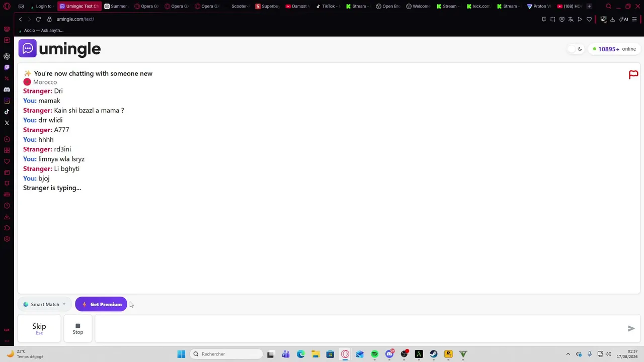Viewport: 644px width, 362px height.
Task: Report the stranger with the red flag
Action: click(633, 75)
